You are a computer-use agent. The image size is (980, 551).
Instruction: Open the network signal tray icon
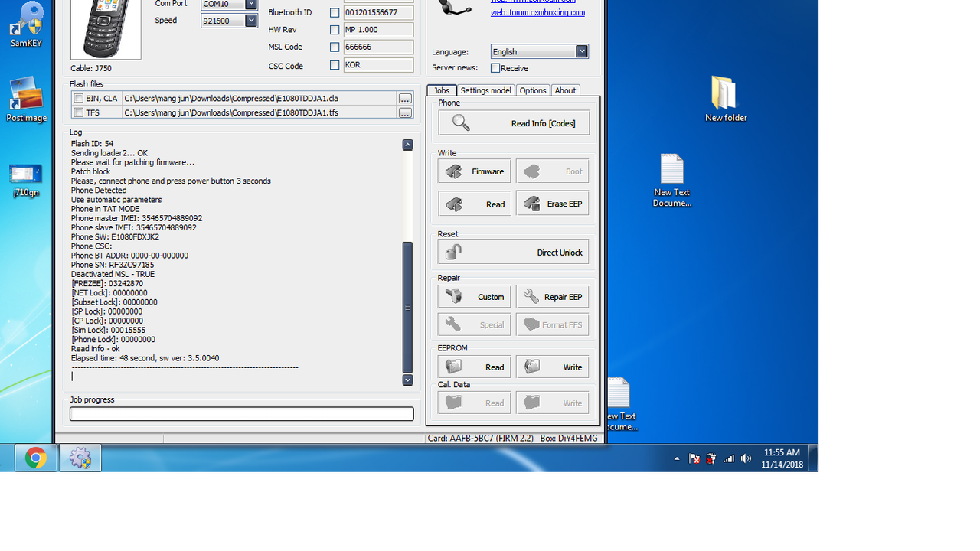click(729, 458)
